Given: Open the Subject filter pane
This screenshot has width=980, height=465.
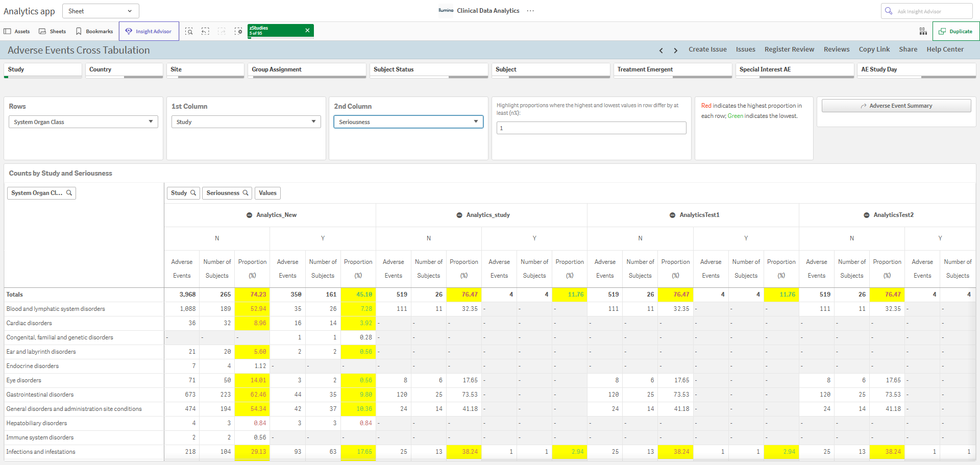Looking at the screenshot, I should [551, 70].
